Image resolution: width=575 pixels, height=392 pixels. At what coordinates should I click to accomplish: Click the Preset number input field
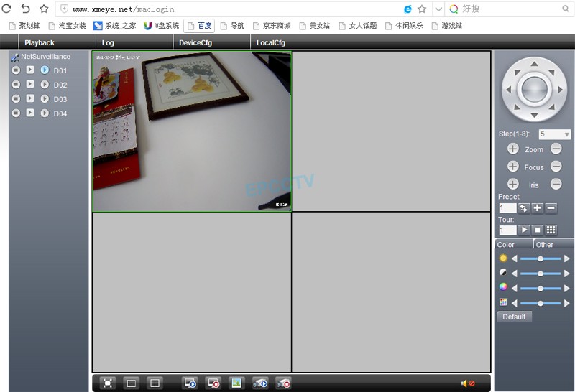(x=507, y=208)
